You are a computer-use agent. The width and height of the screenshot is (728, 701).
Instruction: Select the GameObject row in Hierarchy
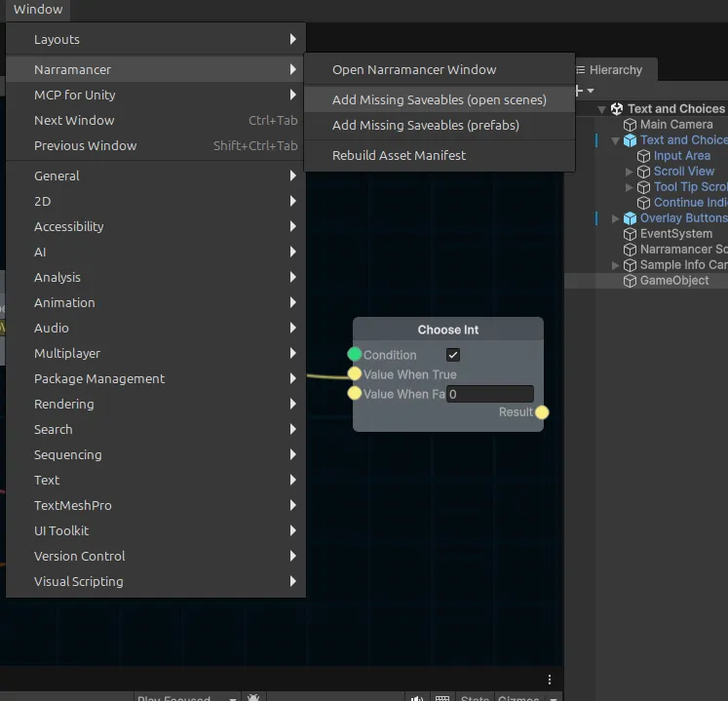pyautogui.click(x=646, y=281)
